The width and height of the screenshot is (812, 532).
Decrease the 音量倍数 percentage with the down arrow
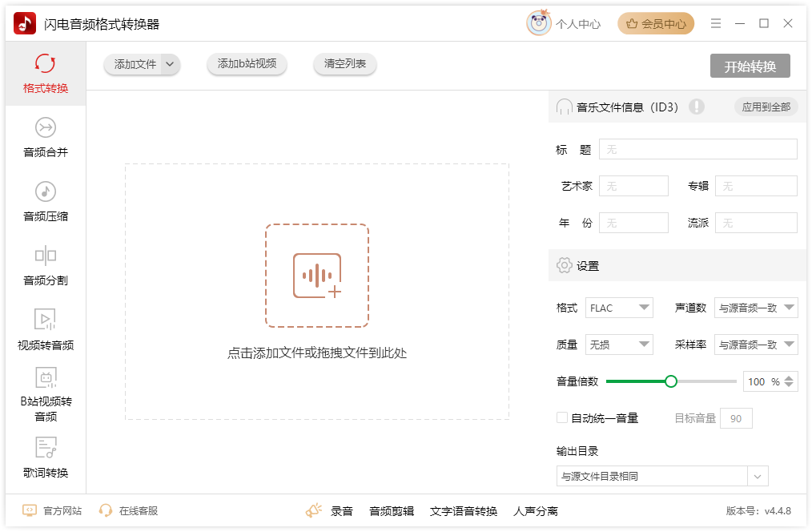[x=789, y=385]
